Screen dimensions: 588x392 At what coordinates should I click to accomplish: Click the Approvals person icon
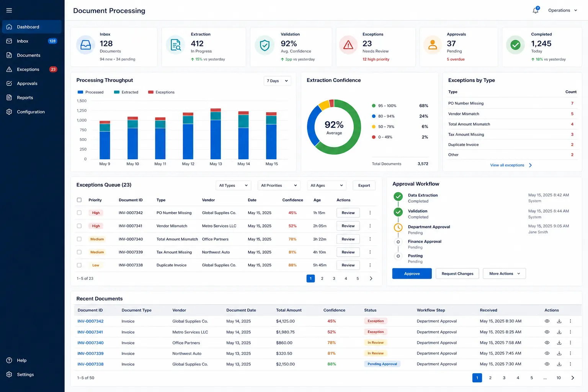tap(433, 45)
